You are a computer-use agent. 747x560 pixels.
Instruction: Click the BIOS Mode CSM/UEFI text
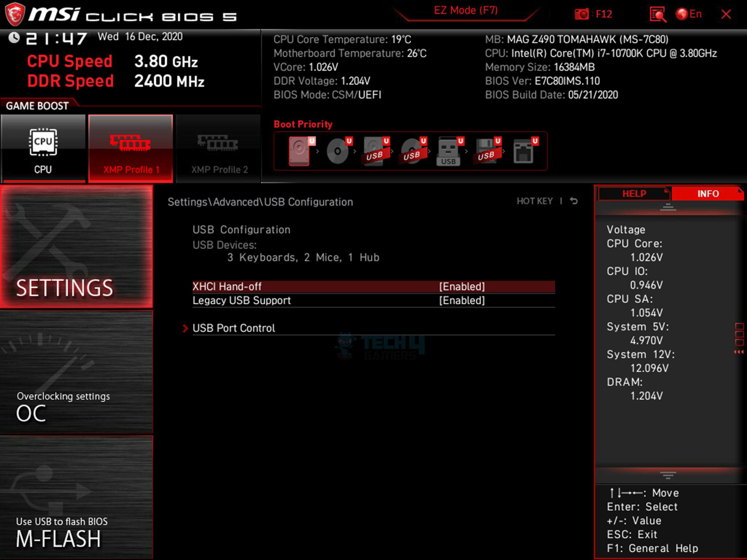click(x=327, y=95)
